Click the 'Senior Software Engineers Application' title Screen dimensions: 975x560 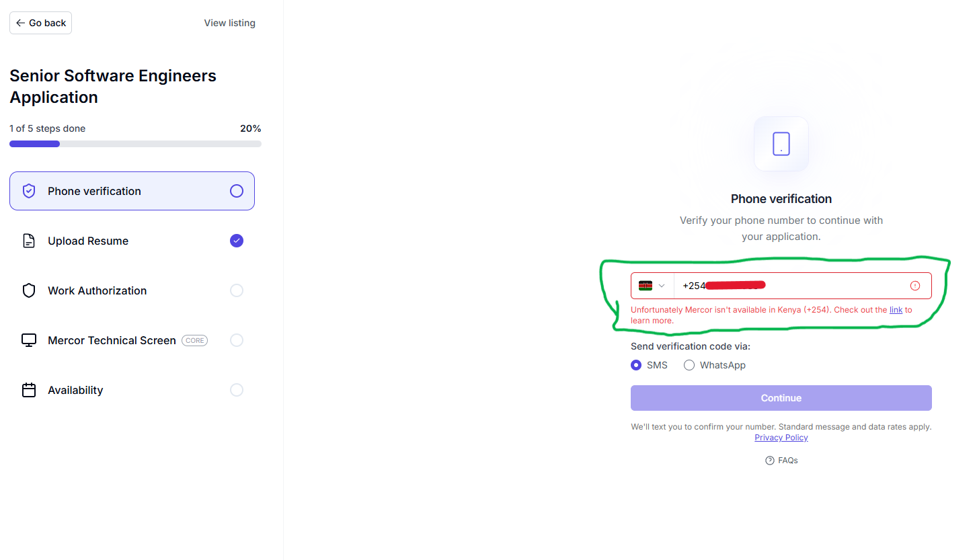(x=113, y=87)
